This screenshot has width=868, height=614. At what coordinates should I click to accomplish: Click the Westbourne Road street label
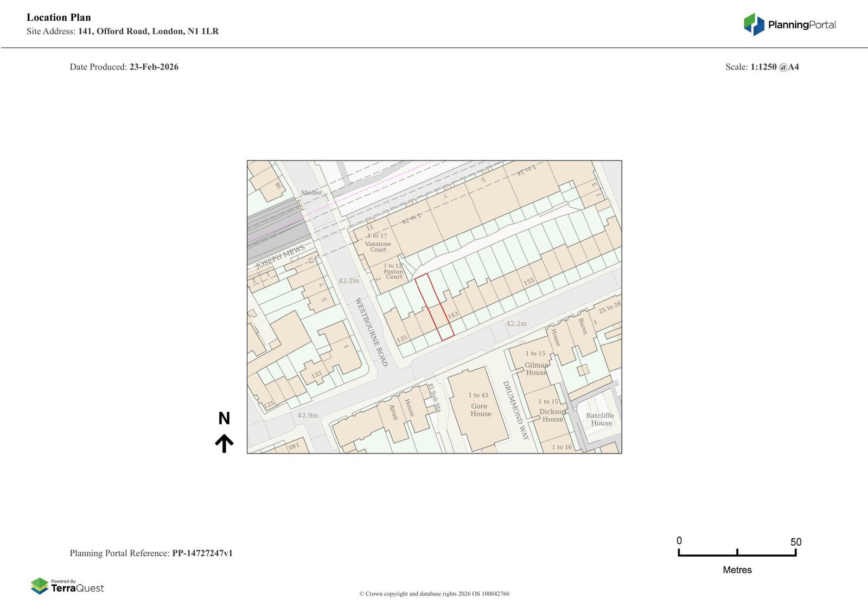click(x=372, y=332)
